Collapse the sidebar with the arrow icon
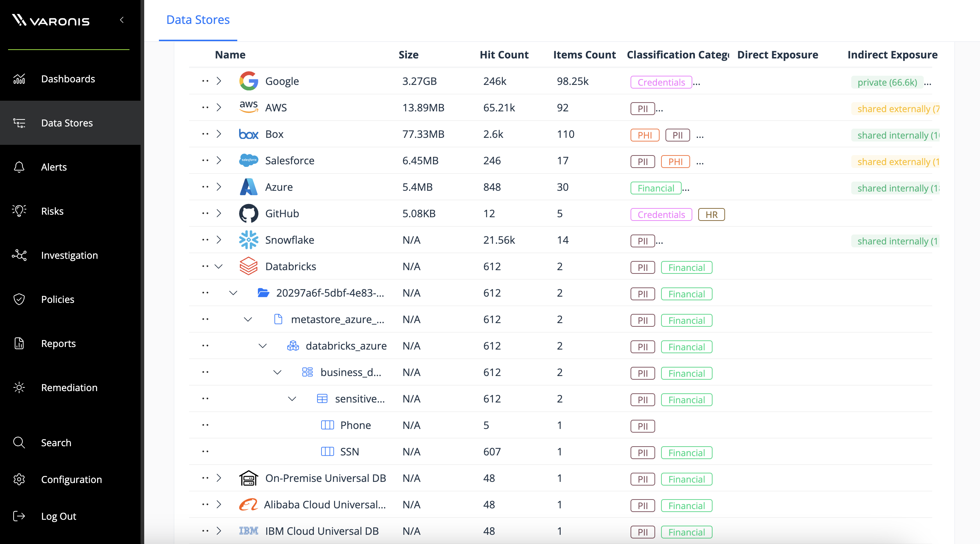 coord(122,20)
